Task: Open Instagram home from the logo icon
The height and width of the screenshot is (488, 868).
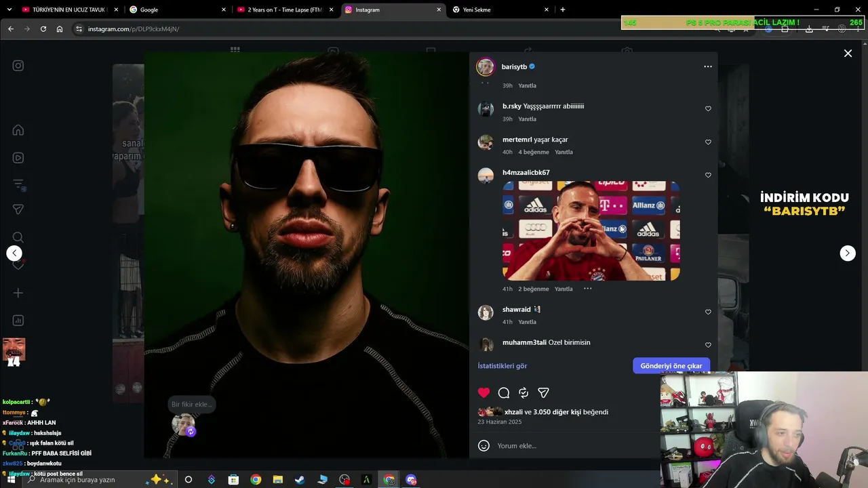Action: (18, 66)
